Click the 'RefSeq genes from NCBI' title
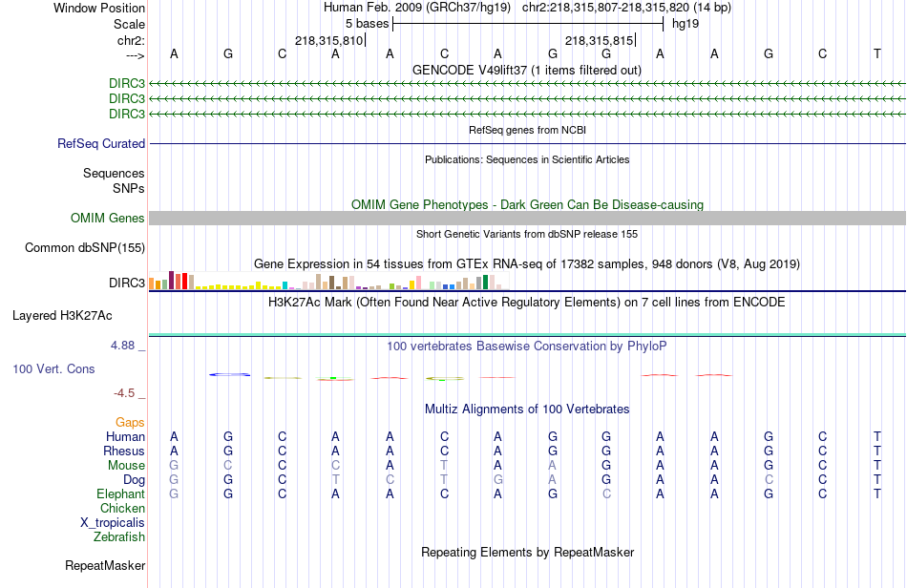 pos(527,130)
